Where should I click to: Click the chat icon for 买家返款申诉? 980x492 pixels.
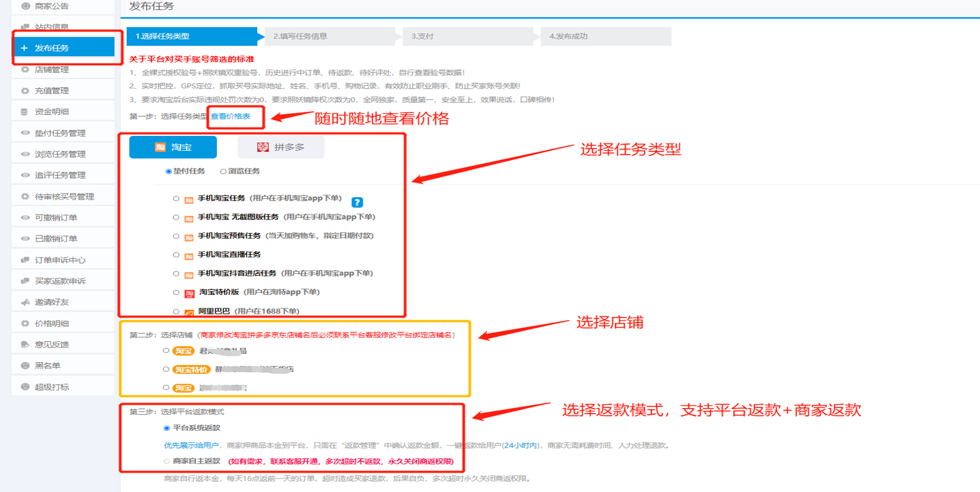(25, 281)
